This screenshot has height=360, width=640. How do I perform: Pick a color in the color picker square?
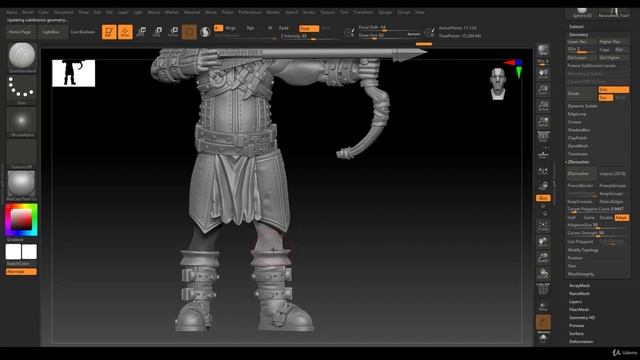21,220
